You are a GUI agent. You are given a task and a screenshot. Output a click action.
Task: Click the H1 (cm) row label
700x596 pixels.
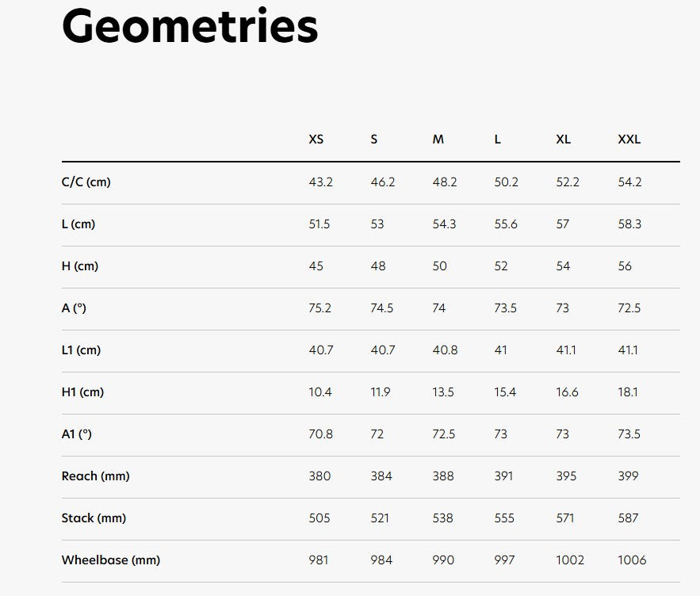tap(82, 392)
